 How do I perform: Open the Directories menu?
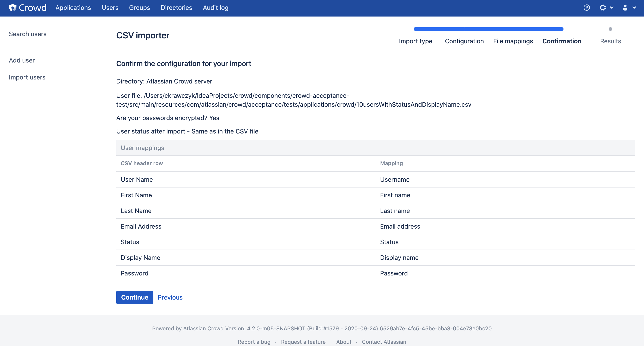coord(176,8)
